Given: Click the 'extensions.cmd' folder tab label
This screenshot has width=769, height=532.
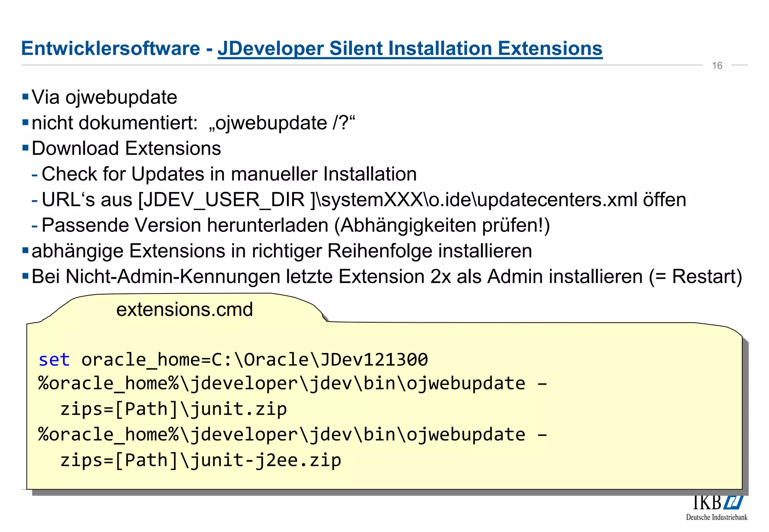Looking at the screenshot, I should pyautogui.click(x=184, y=310).
